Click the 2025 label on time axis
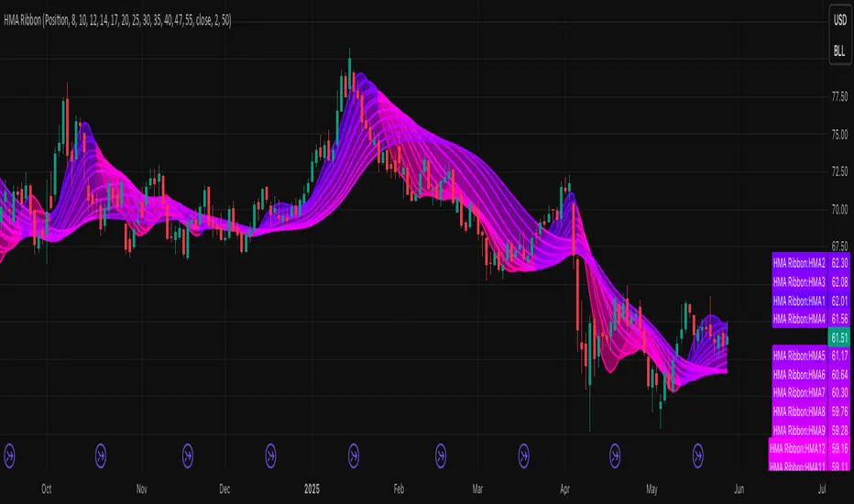Viewport: 854px width, 504px height. [312, 489]
